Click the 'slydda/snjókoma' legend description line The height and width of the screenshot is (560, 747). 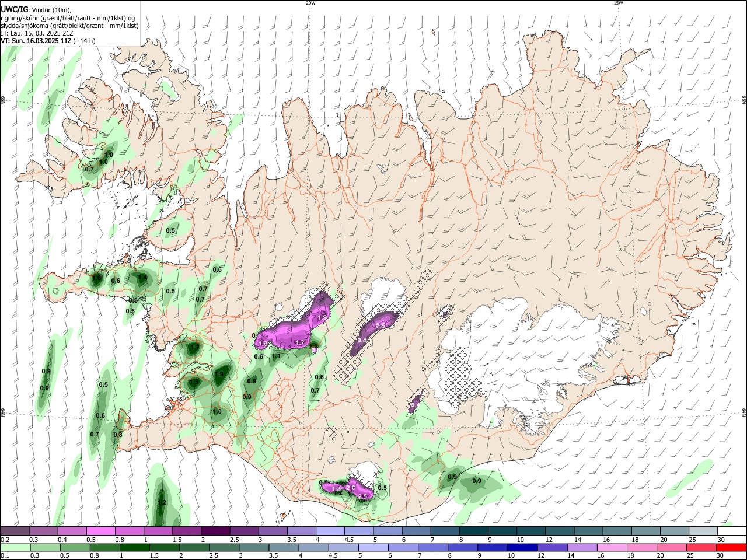[69, 26]
